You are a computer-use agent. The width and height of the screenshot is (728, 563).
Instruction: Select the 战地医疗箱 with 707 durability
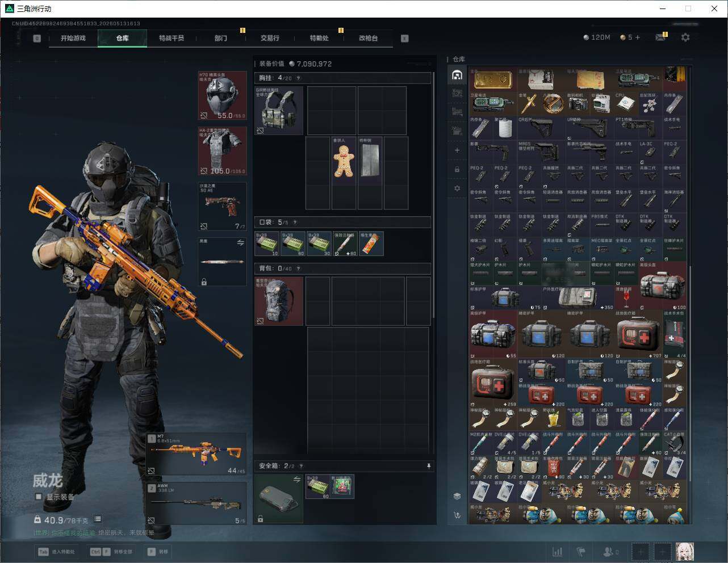pos(638,334)
